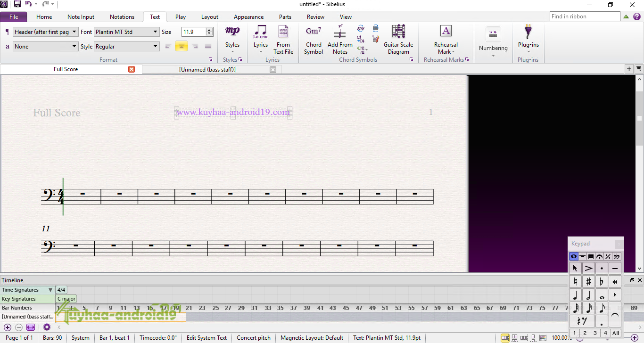Image resolution: width=644 pixels, height=343 pixels.
Task: Open timeline settings gear icon
Action: click(47, 327)
